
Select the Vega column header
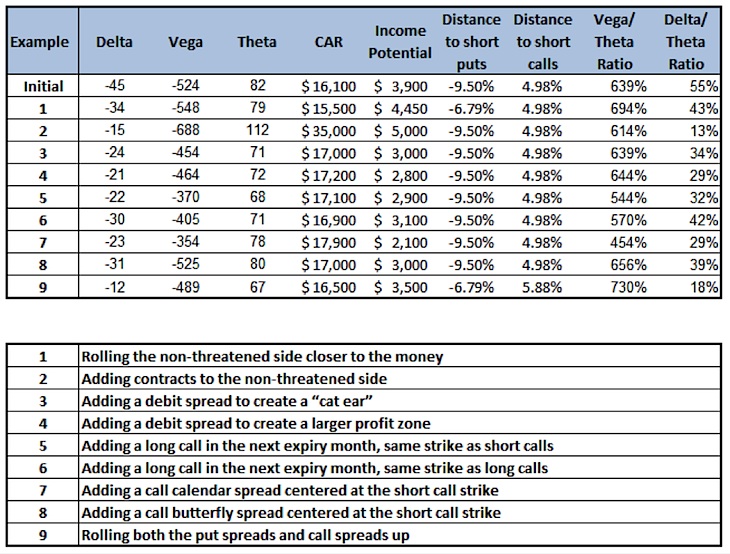click(x=185, y=42)
